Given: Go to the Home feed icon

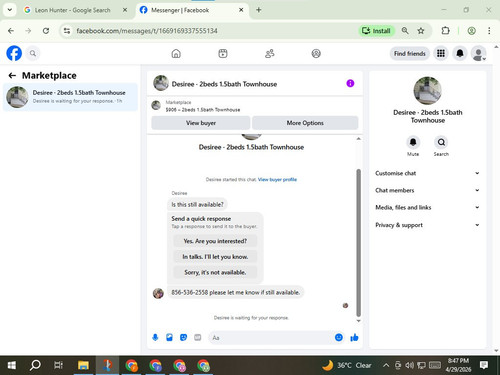Looking at the screenshot, I should (176, 53).
